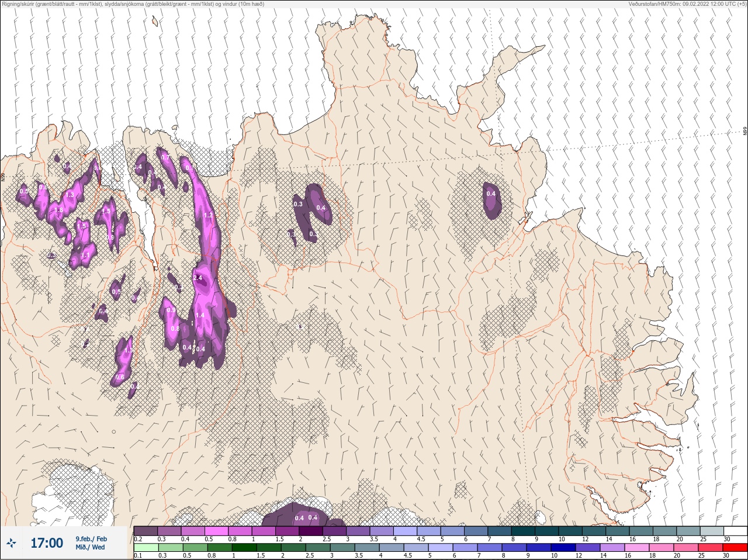Screen dimensions: 748x560
Task: Click the "1.2" precipitation value on the map
Action: (208, 216)
